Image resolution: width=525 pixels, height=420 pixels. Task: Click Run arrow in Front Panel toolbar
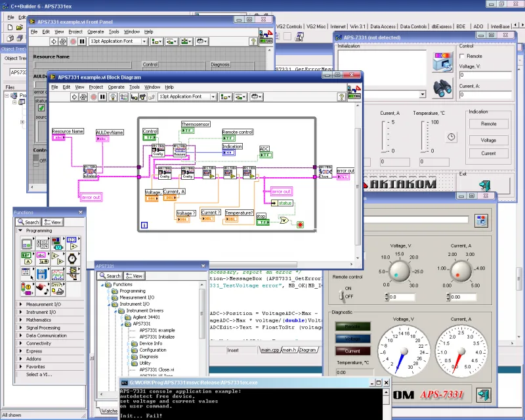(x=54, y=41)
